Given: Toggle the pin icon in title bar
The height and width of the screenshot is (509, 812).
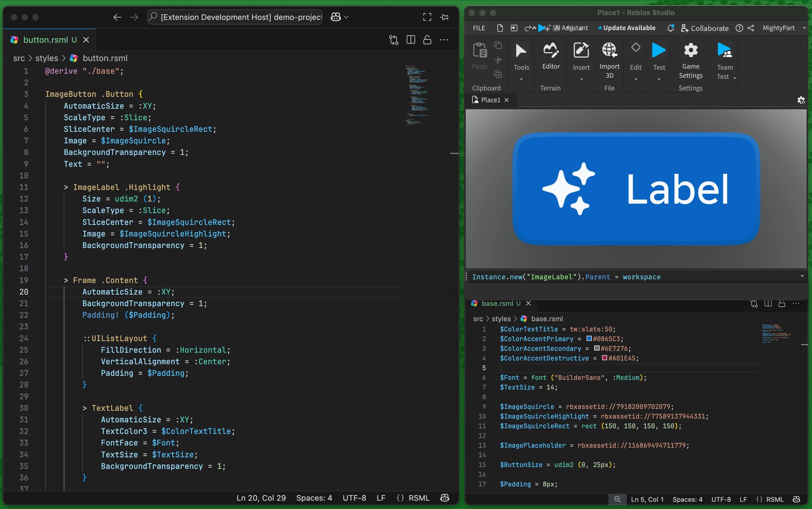Looking at the screenshot, I should point(444,17).
